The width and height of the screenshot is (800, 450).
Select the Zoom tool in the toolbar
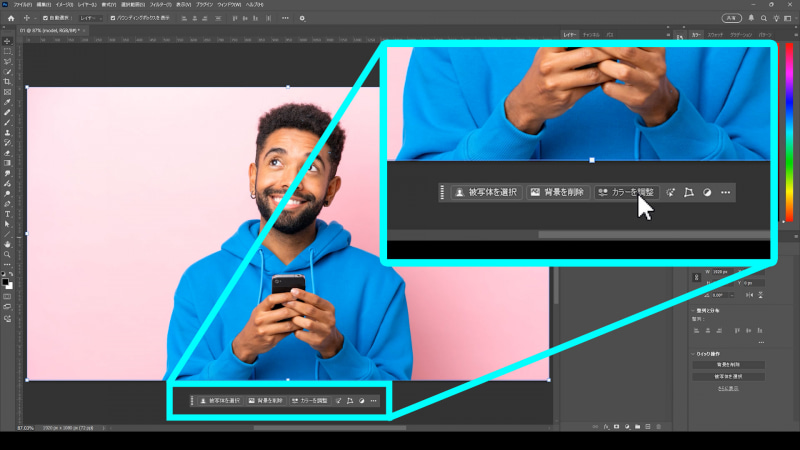[x=7, y=255]
